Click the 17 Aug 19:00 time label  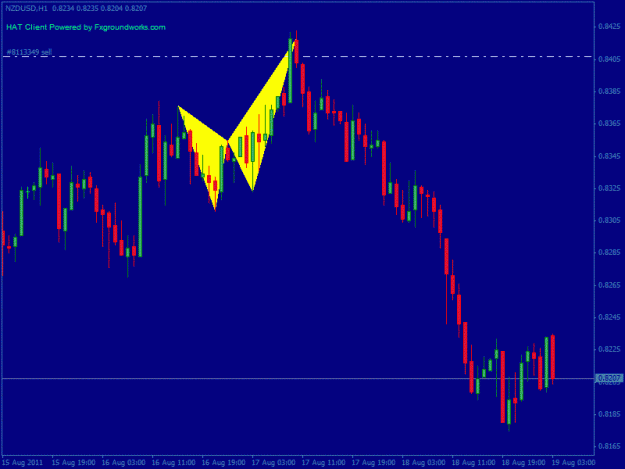tap(373, 462)
